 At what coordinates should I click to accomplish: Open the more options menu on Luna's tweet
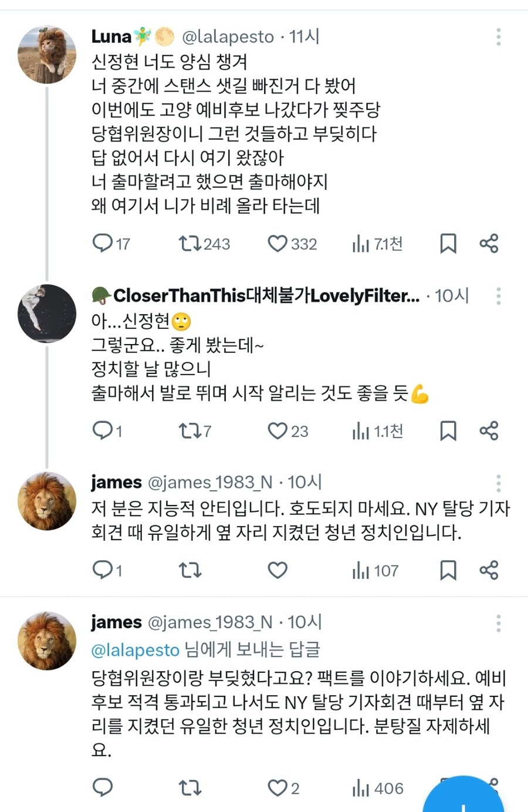point(497,38)
